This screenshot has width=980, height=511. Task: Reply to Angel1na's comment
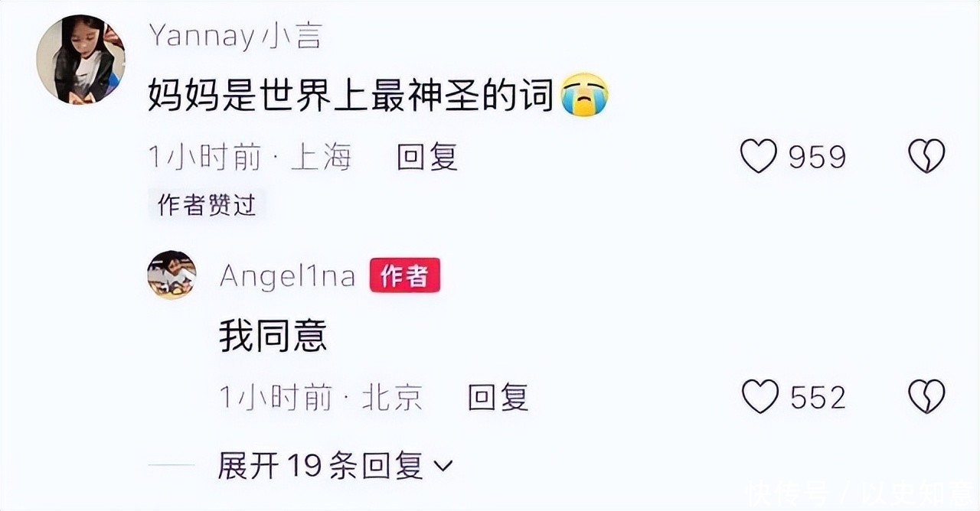pos(498,397)
